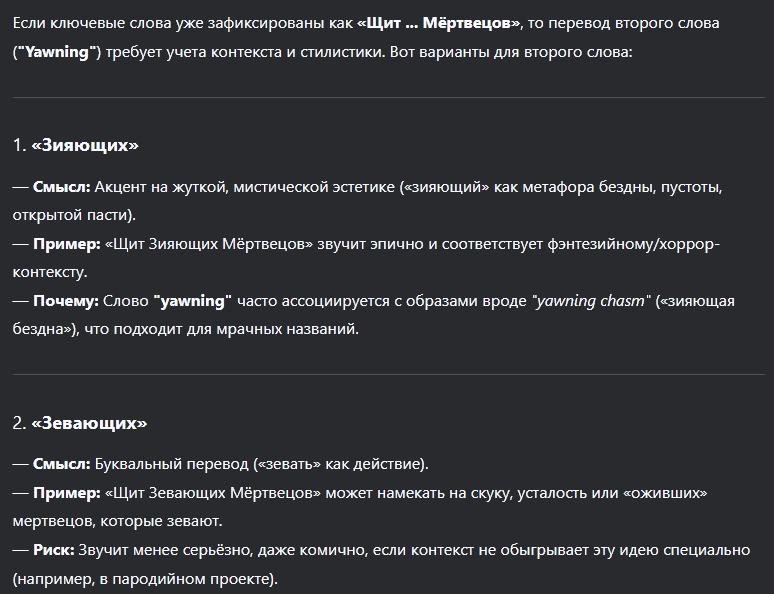Click the italic "yawning chasm" phrase
Screen dimensions: 774x594
pyautogui.click(x=591, y=301)
